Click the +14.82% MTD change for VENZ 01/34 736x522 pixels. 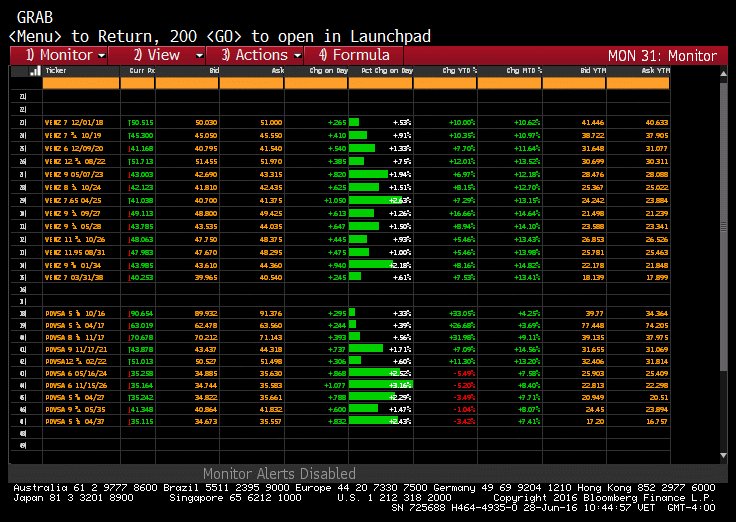[527, 265]
